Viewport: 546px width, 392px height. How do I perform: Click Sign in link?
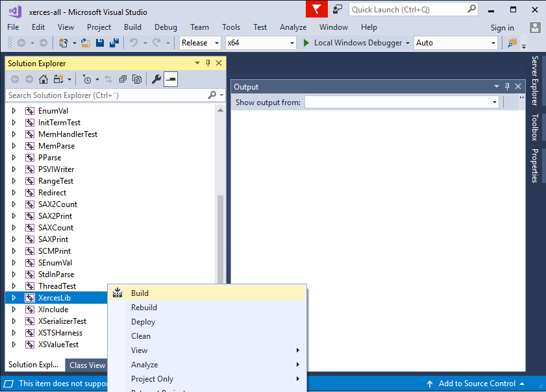point(502,27)
